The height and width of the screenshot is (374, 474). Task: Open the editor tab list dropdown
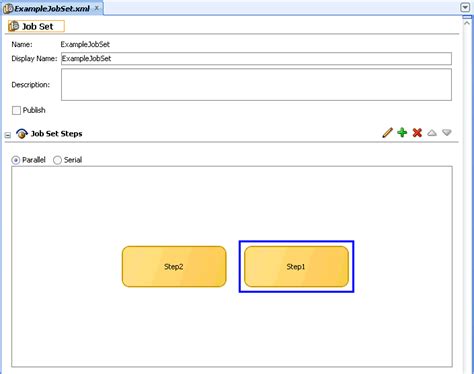[465, 7]
